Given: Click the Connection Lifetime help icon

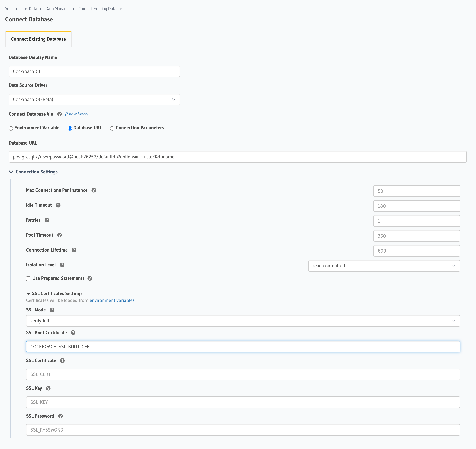Looking at the screenshot, I should pyautogui.click(x=74, y=250).
